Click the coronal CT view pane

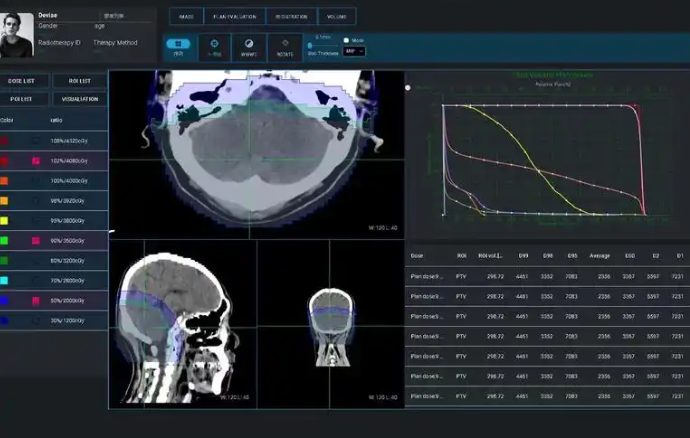click(x=330, y=324)
